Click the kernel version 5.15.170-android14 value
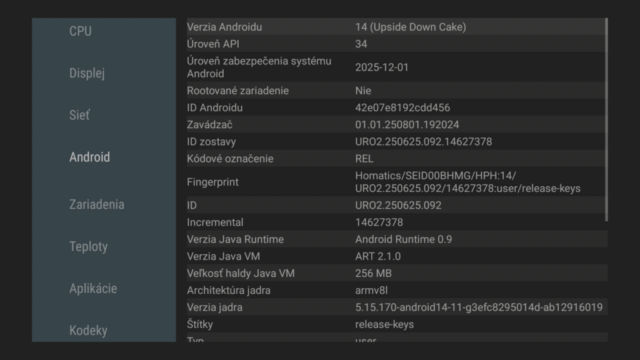640x360 pixels. click(x=479, y=307)
